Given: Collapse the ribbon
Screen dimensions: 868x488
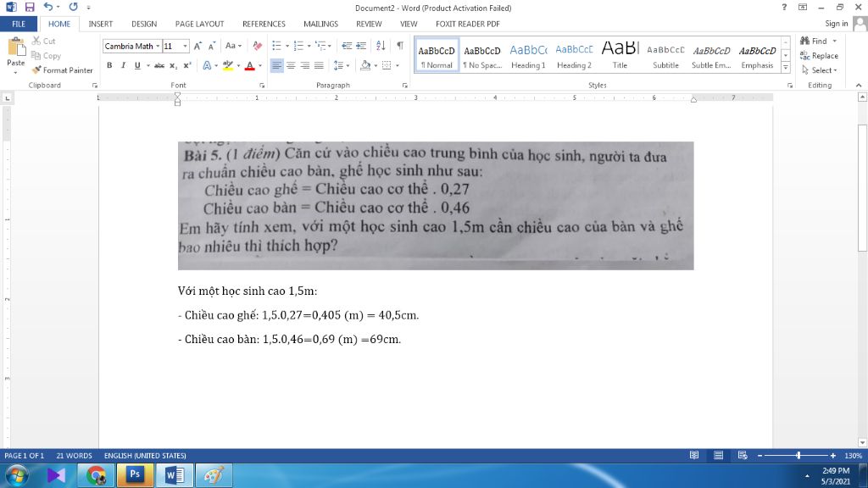Looking at the screenshot, I should coord(859,86).
